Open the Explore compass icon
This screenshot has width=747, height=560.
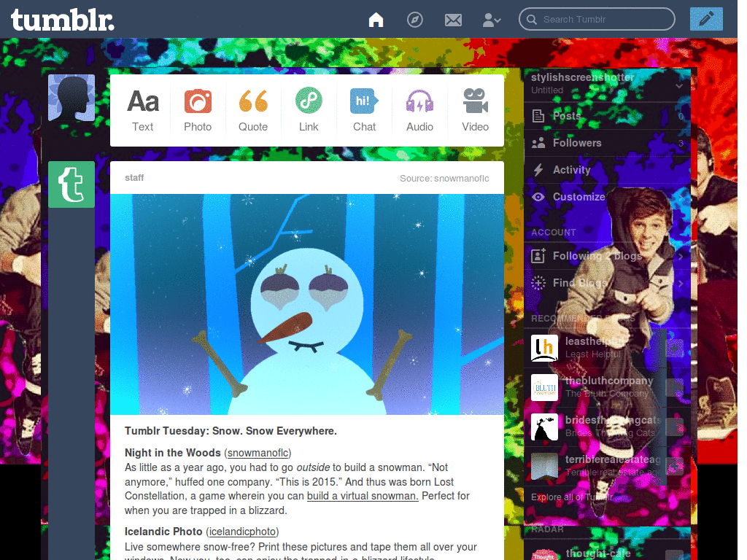[x=414, y=20]
